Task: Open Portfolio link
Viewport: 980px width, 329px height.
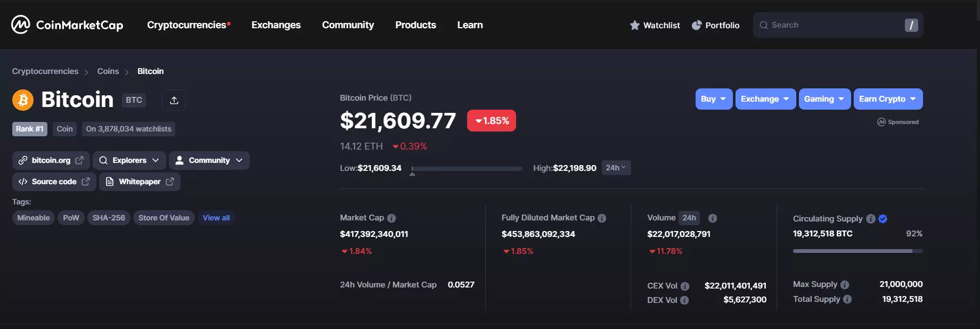Action: [715, 25]
